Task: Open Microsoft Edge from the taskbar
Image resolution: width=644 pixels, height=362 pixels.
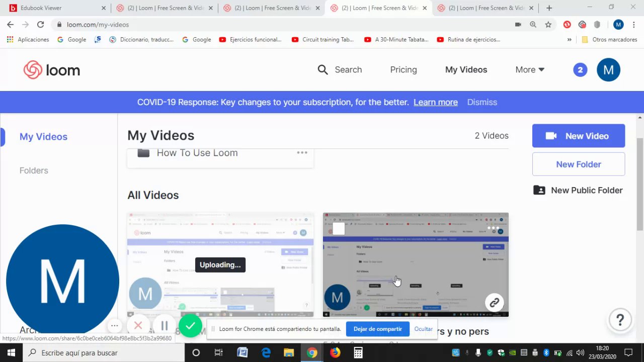Action: (266, 353)
